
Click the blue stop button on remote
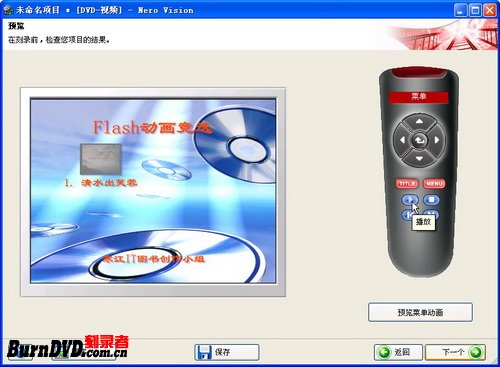coord(431,200)
